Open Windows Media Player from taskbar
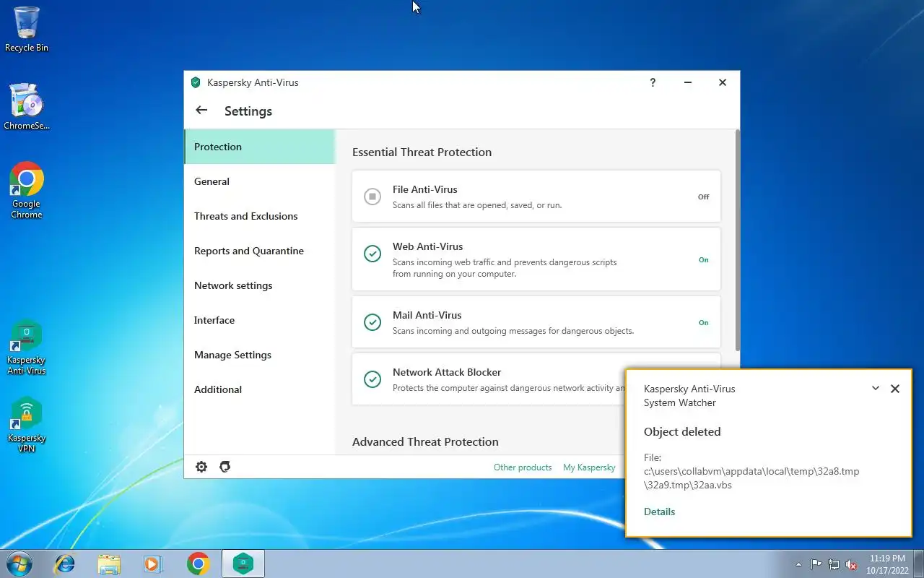 point(153,564)
